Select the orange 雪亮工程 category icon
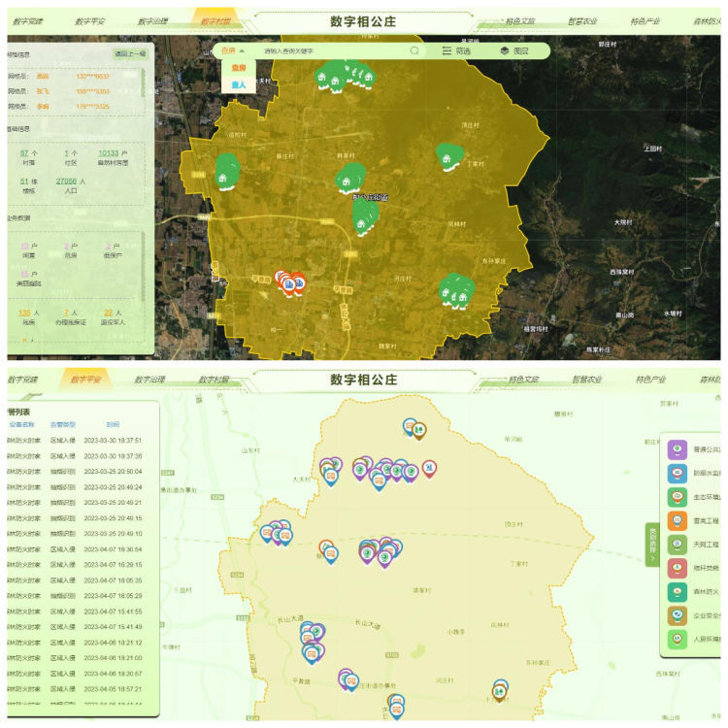 (x=677, y=520)
